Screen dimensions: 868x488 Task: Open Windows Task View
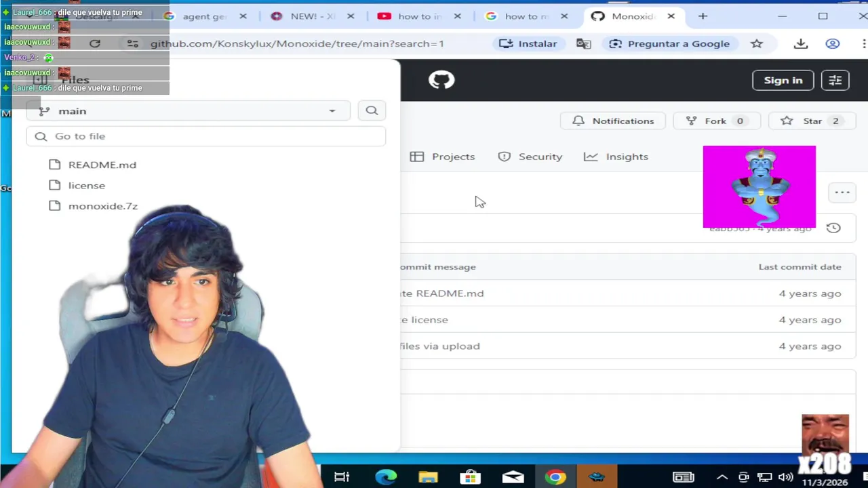(x=341, y=477)
